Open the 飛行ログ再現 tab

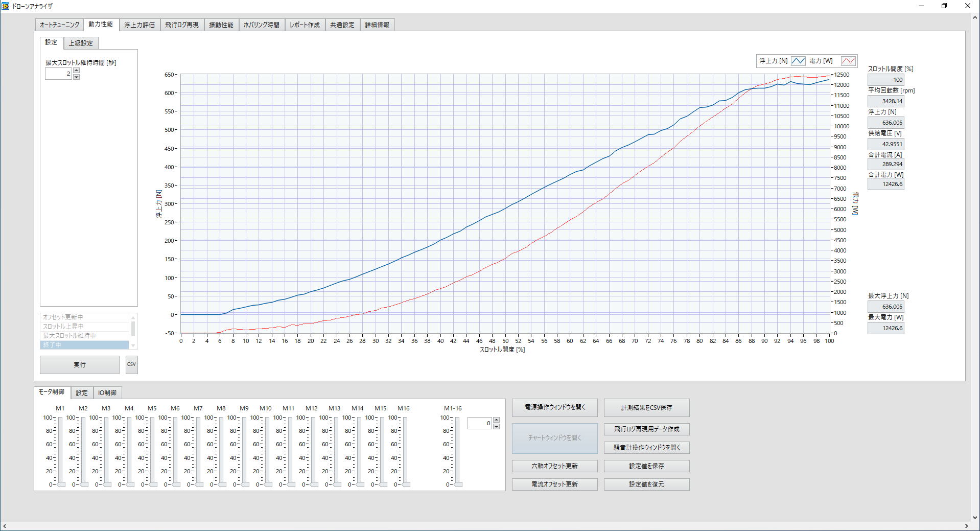(182, 25)
